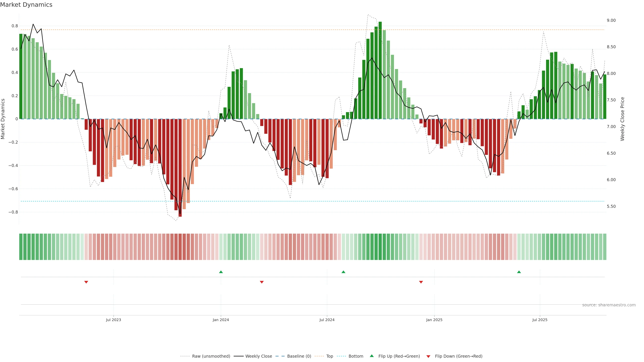Hide the Top threshold legend series

(330, 356)
